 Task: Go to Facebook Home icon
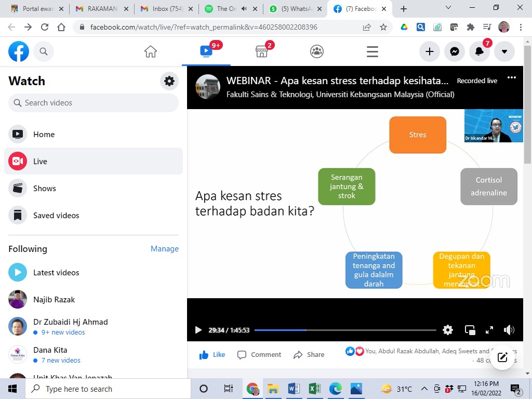pyautogui.click(x=151, y=51)
